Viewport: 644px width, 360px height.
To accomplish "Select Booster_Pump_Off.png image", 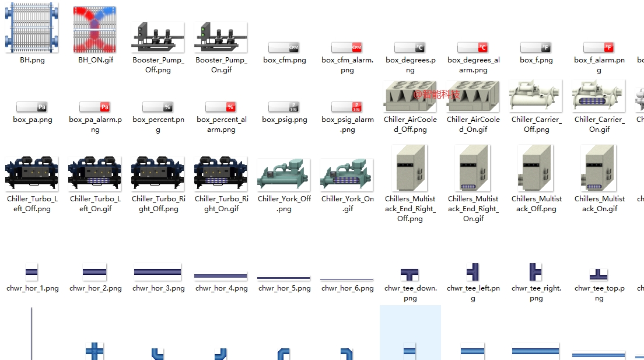I will click(x=157, y=37).
